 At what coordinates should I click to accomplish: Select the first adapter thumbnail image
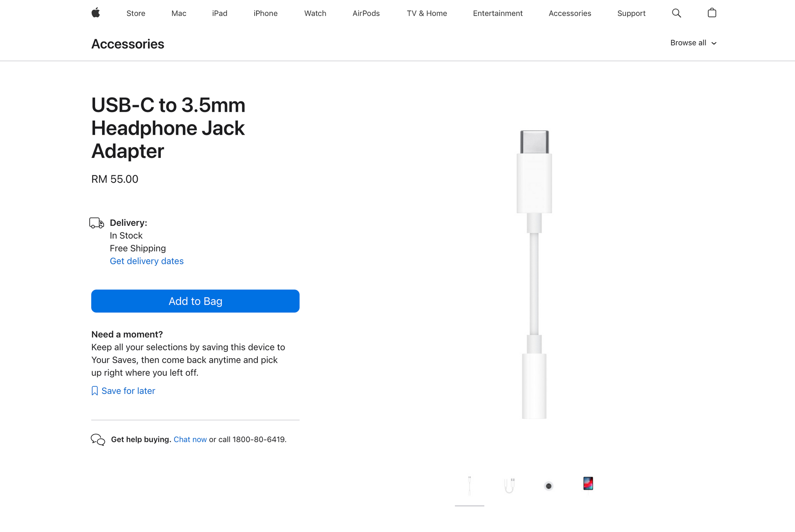tap(470, 486)
